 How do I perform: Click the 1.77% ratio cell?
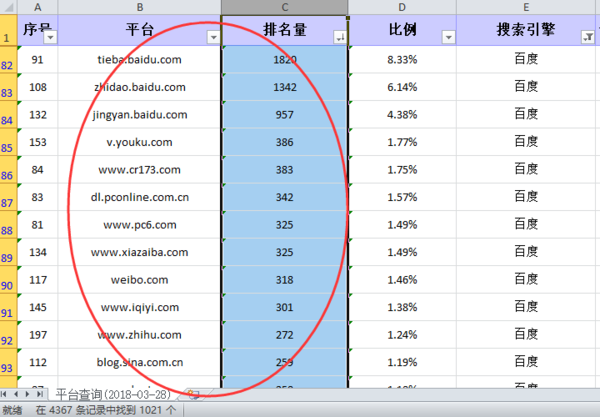tap(402, 142)
